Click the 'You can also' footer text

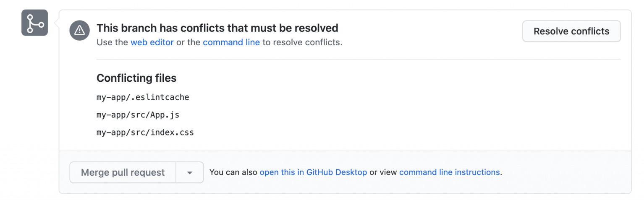(x=233, y=172)
